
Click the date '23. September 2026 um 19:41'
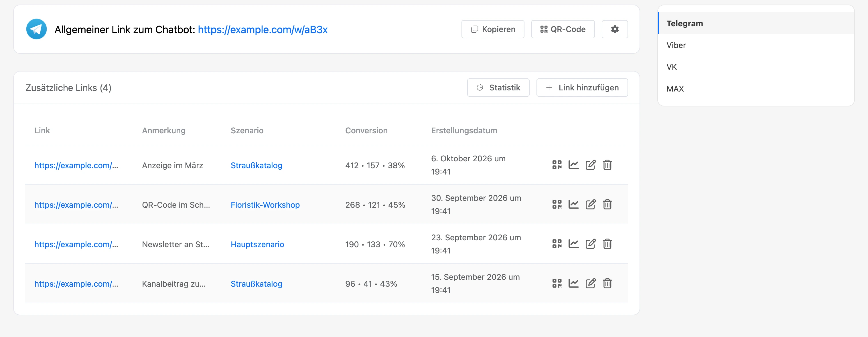[x=476, y=244]
